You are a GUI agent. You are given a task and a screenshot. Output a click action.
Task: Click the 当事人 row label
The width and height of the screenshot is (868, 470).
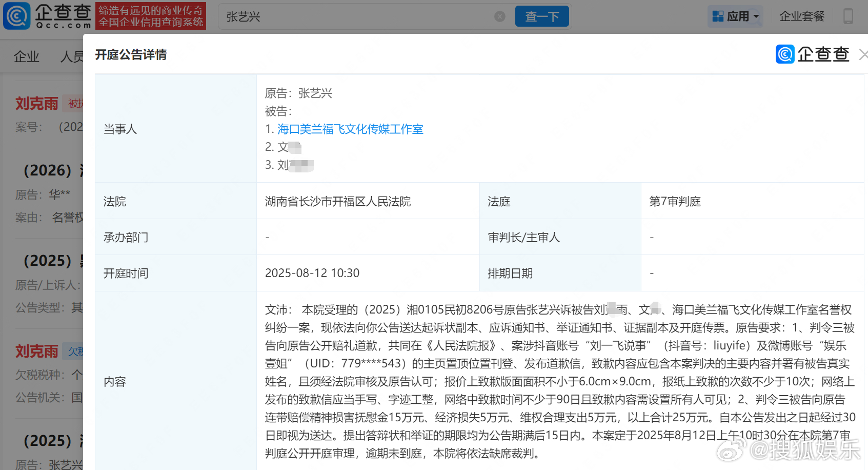[120, 129]
